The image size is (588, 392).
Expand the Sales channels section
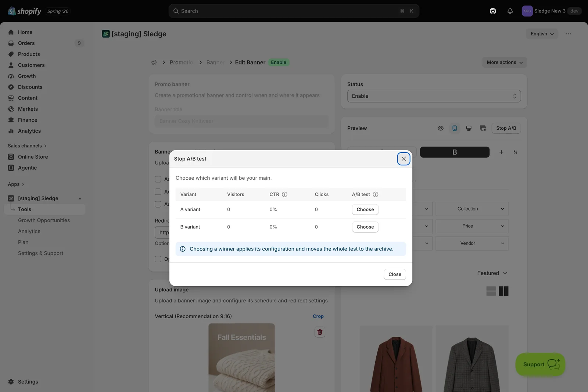click(27, 146)
